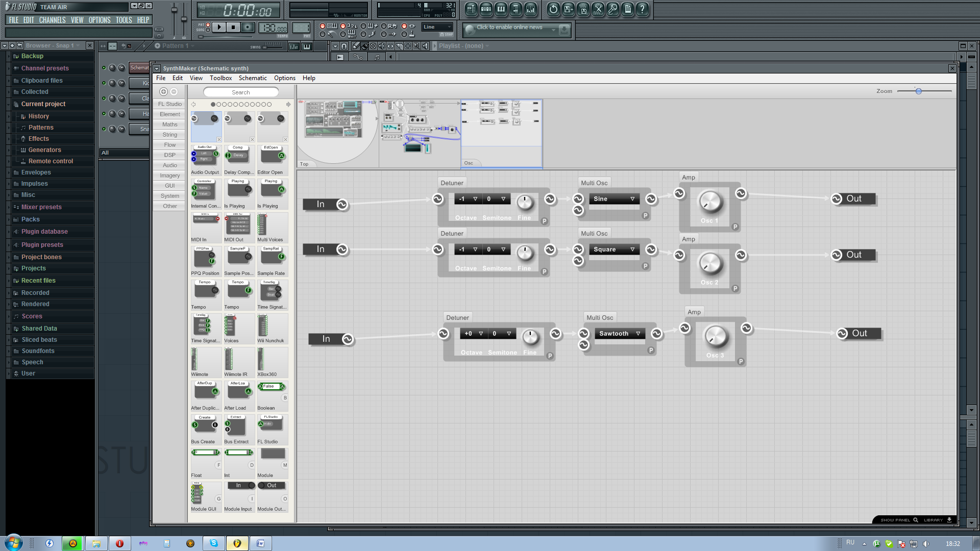Open the Schematic menu in SynthMaker
The height and width of the screenshot is (551, 980).
(253, 78)
